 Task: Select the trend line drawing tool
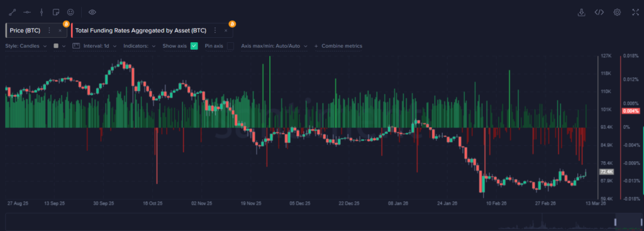pyautogui.click(x=12, y=13)
